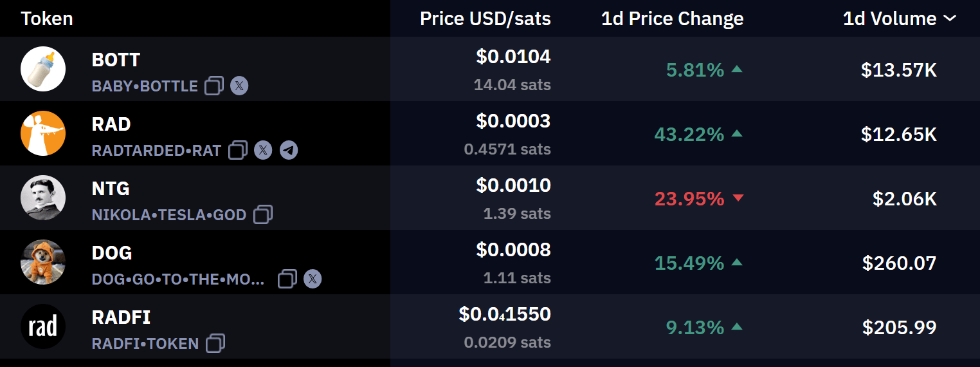Sort by 1d Price Change column
Screen dimensions: 980x367
pos(672,19)
